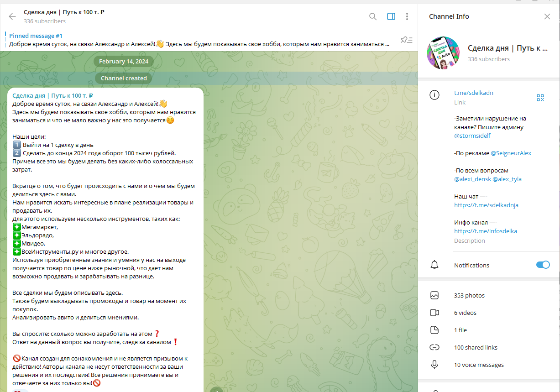Close the Channel Info panel

click(x=547, y=16)
